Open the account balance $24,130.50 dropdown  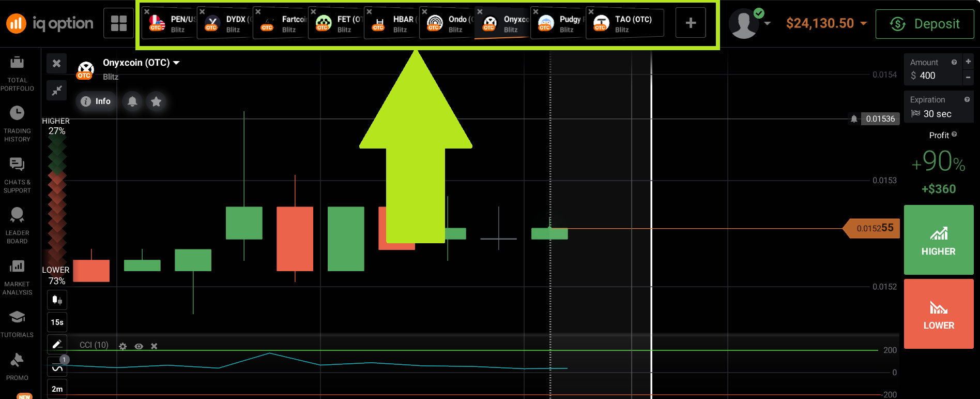click(826, 23)
